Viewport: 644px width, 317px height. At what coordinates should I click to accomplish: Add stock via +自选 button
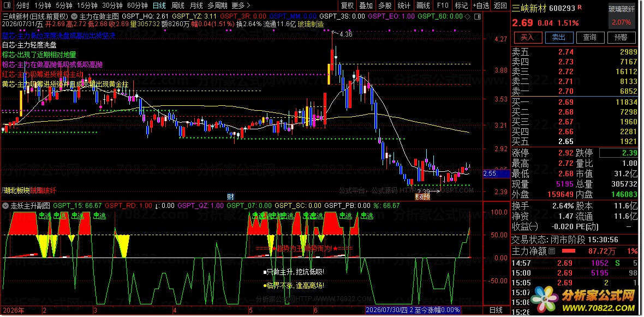(x=481, y=6)
